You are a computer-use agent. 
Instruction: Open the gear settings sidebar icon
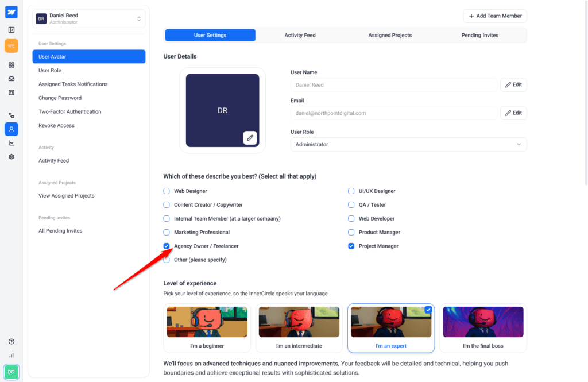pos(11,156)
